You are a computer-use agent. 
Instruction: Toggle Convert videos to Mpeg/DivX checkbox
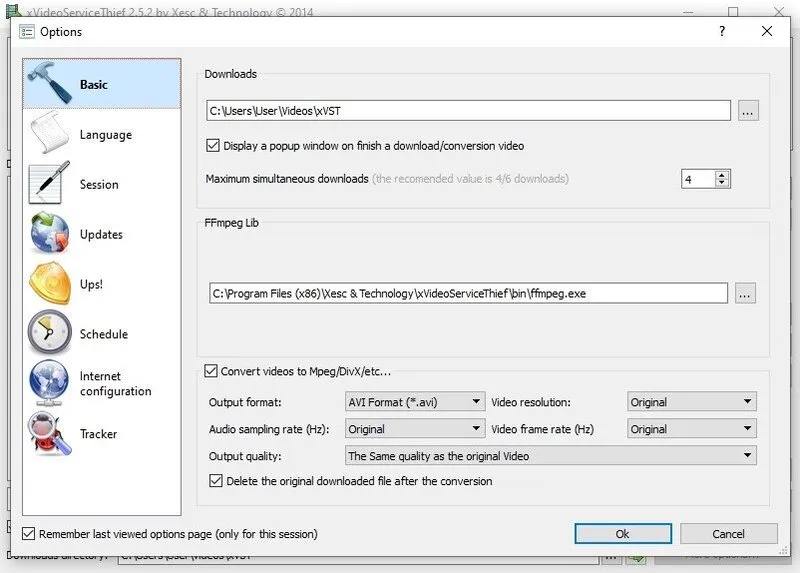(211, 371)
